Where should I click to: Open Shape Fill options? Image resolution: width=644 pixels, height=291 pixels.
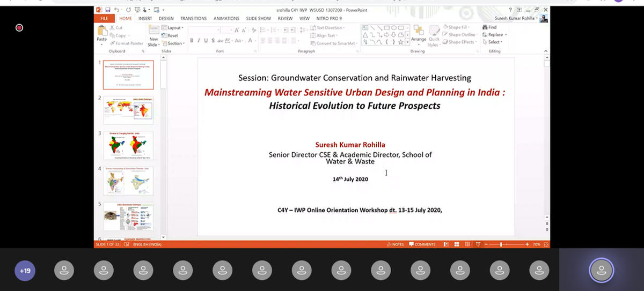pyautogui.click(x=456, y=27)
